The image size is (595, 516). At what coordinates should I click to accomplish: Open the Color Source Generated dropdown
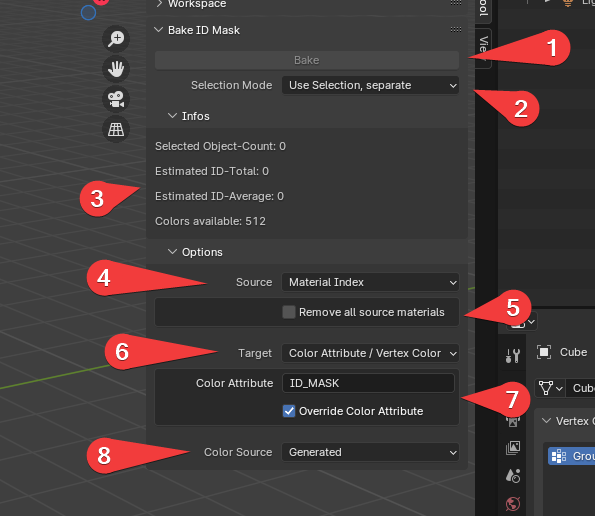(x=370, y=452)
